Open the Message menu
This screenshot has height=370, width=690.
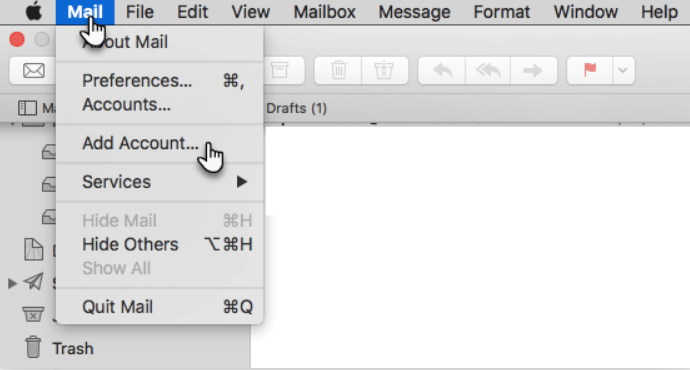pyautogui.click(x=415, y=12)
